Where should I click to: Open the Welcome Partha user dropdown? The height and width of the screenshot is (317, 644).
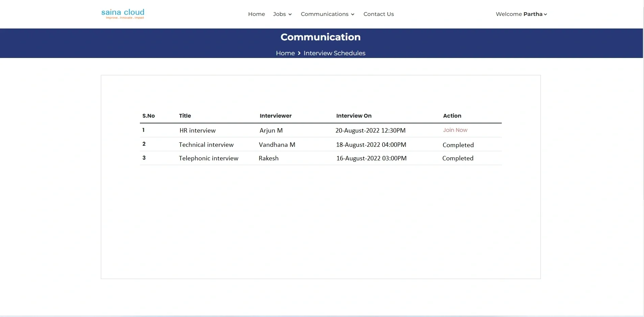521,14
